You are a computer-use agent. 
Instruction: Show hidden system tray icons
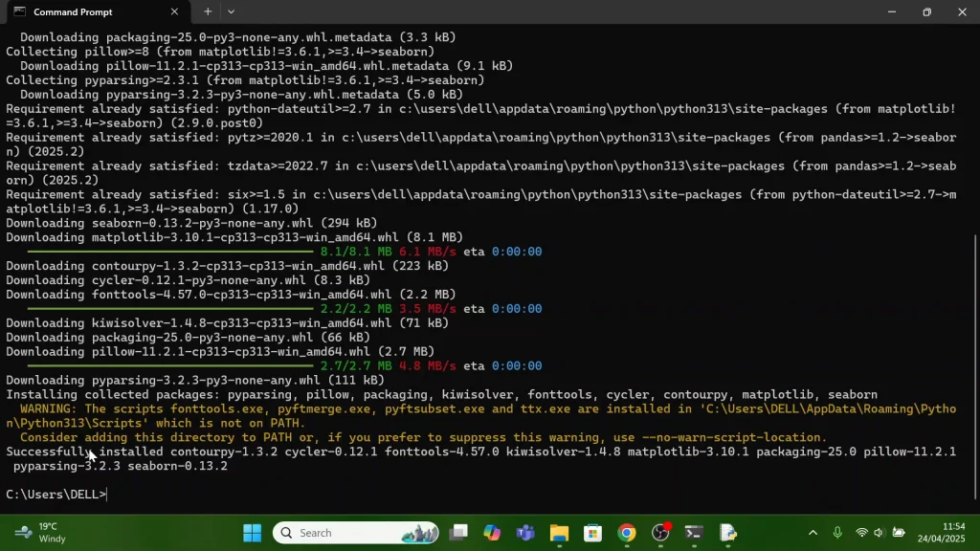(813, 532)
